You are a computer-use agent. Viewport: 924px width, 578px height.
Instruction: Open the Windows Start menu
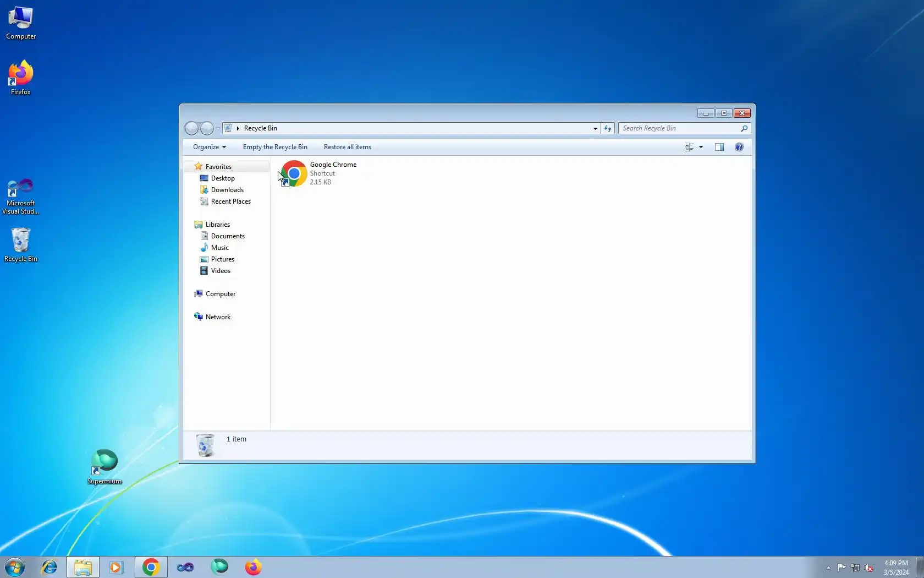(15, 567)
